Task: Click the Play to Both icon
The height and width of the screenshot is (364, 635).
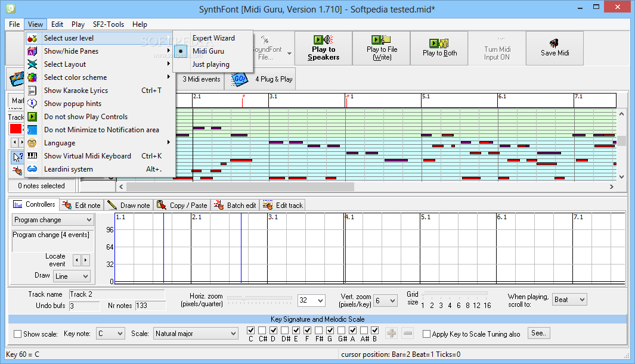Action: 439,43
